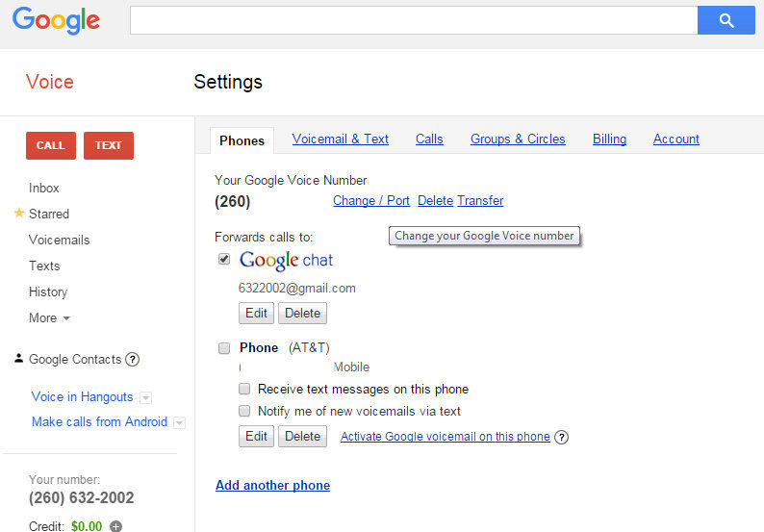Screen dimensions: 764x532
Task: Click the blue search magnifier button
Action: 726,20
